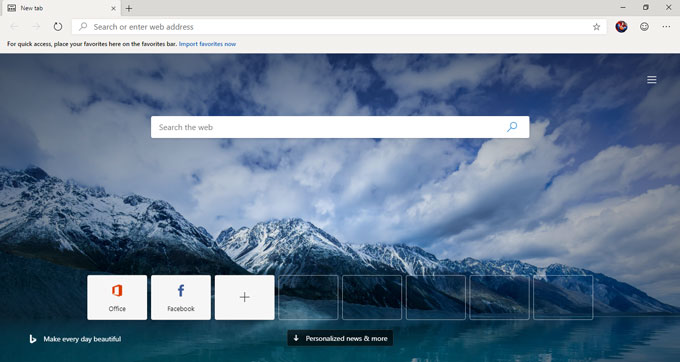Click Make every day beautiful link
The width and height of the screenshot is (680, 362).
(x=82, y=339)
